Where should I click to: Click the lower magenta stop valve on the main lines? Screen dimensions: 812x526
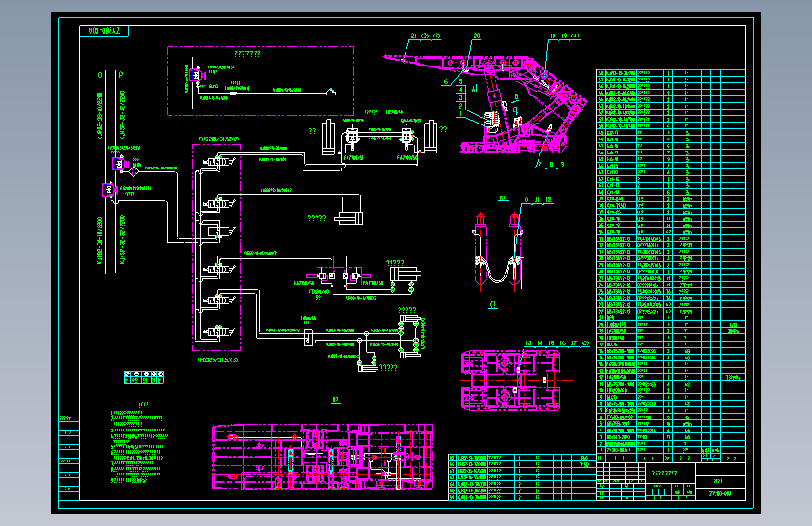point(109,190)
